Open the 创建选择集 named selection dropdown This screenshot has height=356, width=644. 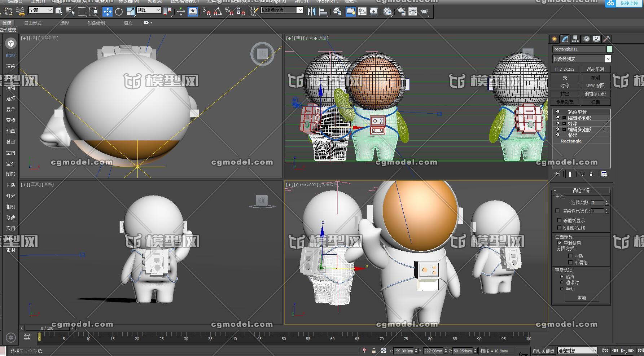(x=282, y=10)
